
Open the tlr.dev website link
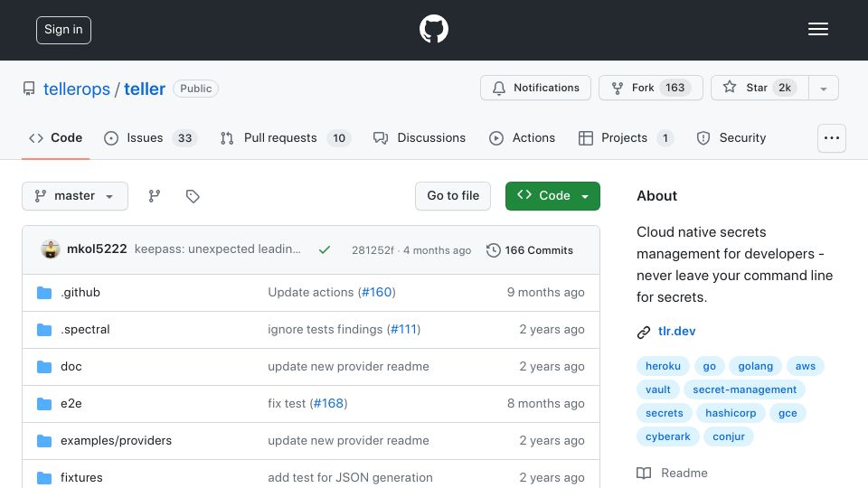pos(676,331)
